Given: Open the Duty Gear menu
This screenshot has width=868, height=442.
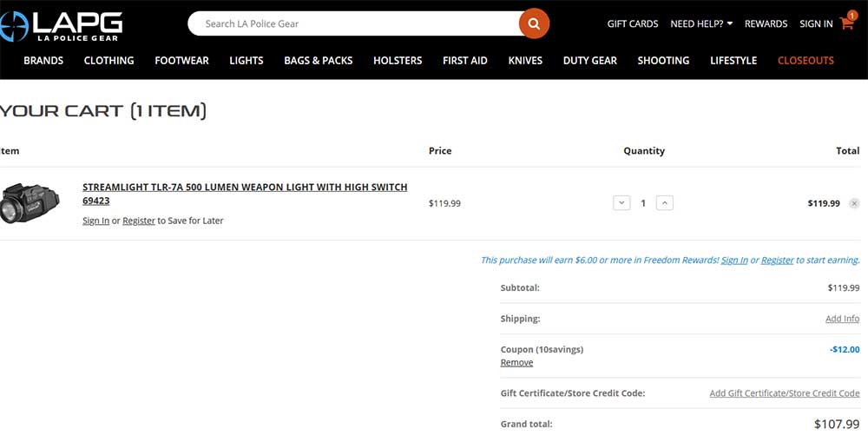Looking at the screenshot, I should [x=590, y=61].
